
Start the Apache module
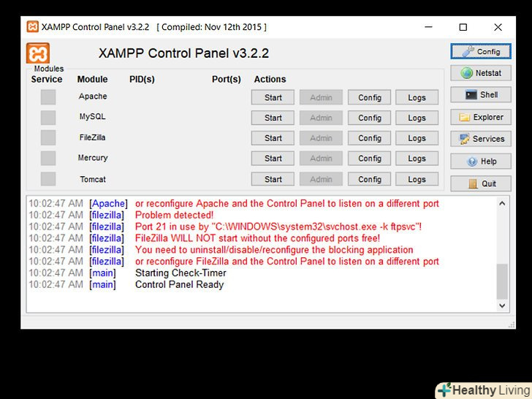pyautogui.click(x=273, y=97)
